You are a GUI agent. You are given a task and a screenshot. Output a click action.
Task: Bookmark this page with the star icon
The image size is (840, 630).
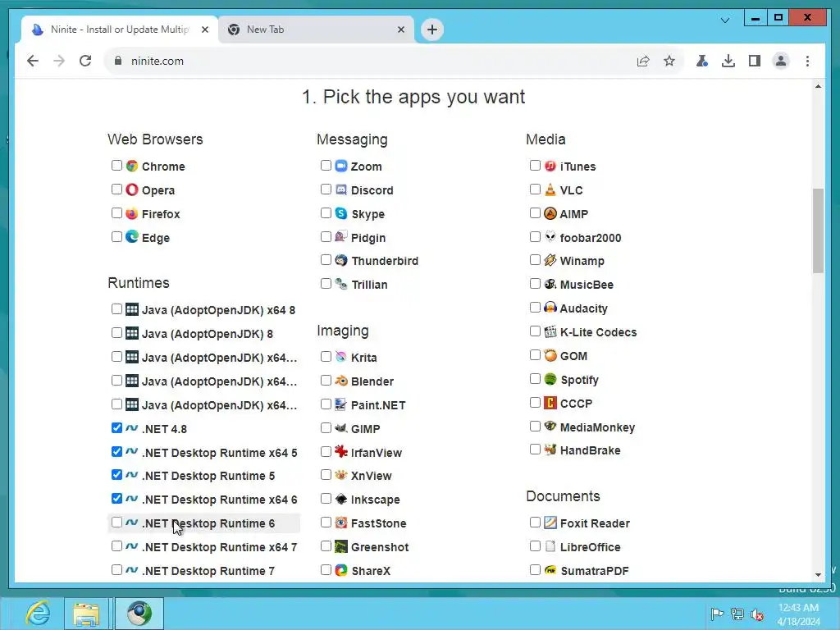pos(669,61)
